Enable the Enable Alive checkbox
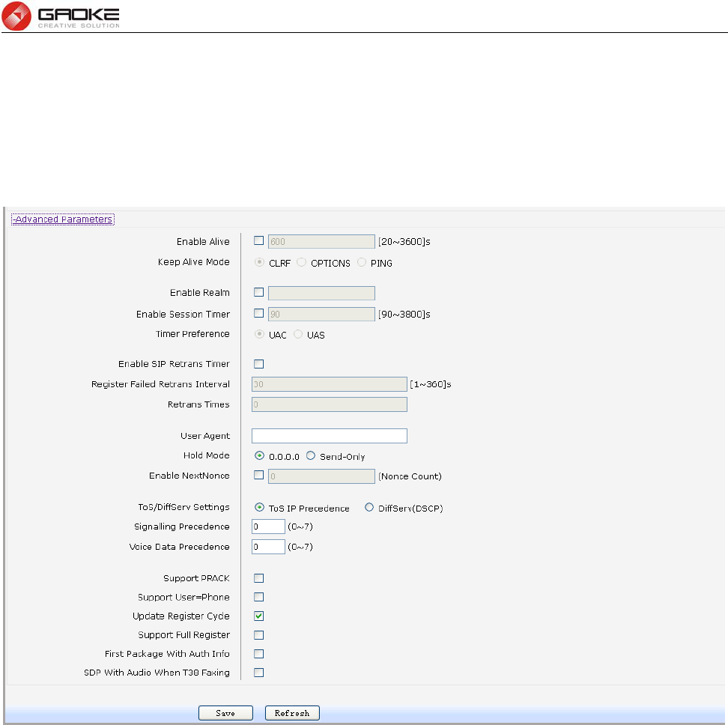This screenshot has width=728, height=725. tap(258, 240)
